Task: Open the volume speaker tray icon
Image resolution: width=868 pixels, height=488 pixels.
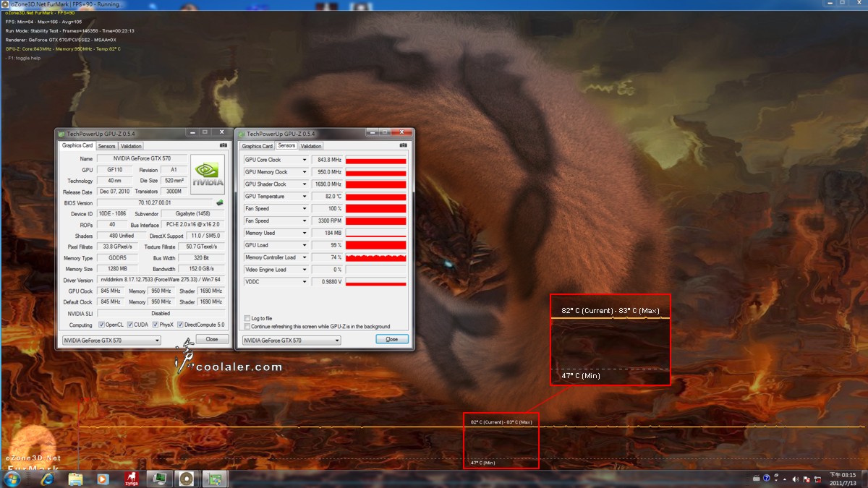Action: pos(796,479)
